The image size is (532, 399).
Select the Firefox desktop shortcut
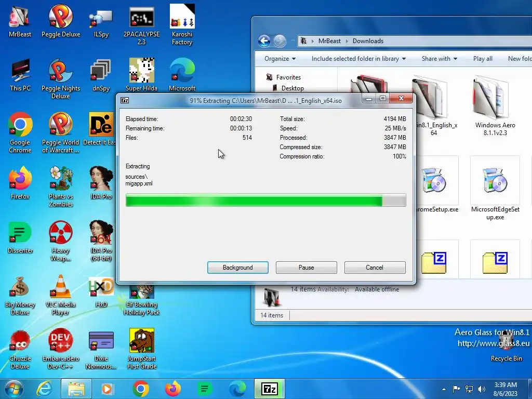coord(20,182)
